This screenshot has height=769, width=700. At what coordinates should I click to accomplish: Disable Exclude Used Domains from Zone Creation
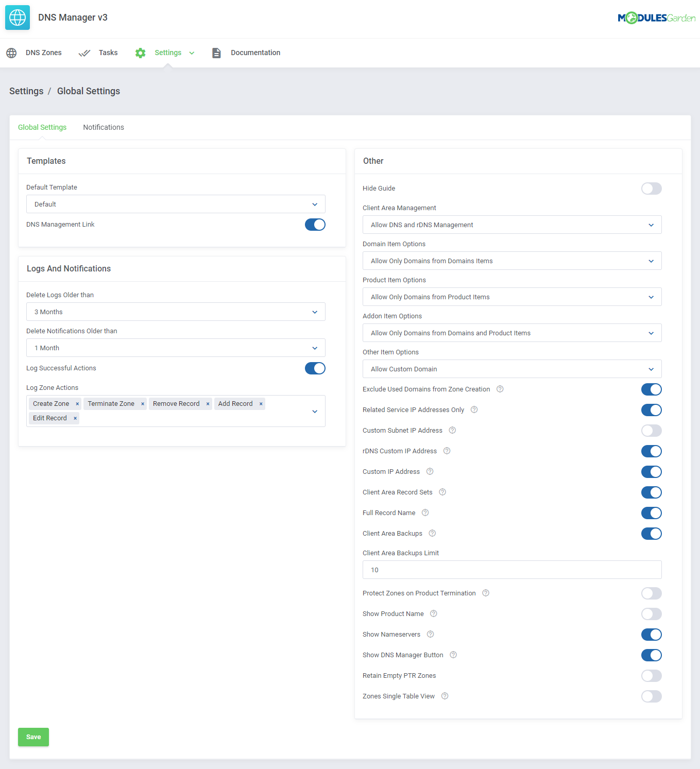point(652,389)
